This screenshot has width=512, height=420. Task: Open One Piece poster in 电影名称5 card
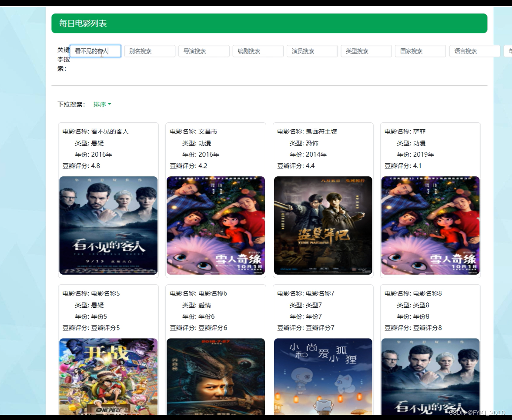click(x=108, y=376)
